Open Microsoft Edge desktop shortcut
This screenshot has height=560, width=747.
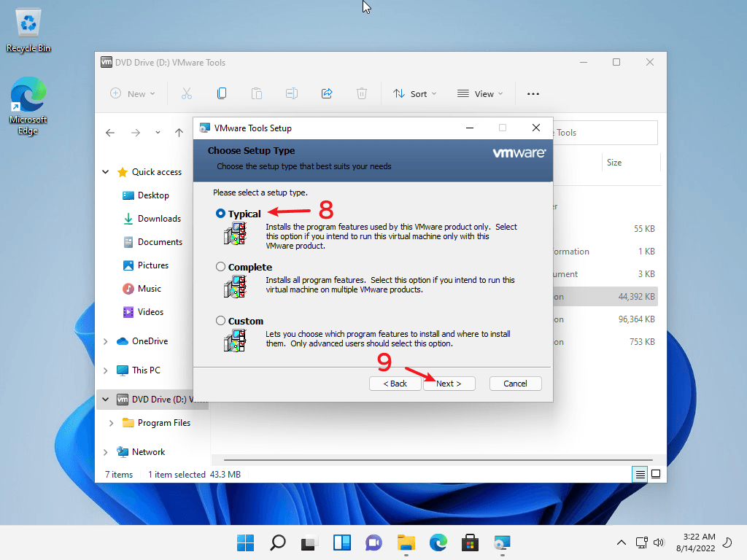(28, 107)
